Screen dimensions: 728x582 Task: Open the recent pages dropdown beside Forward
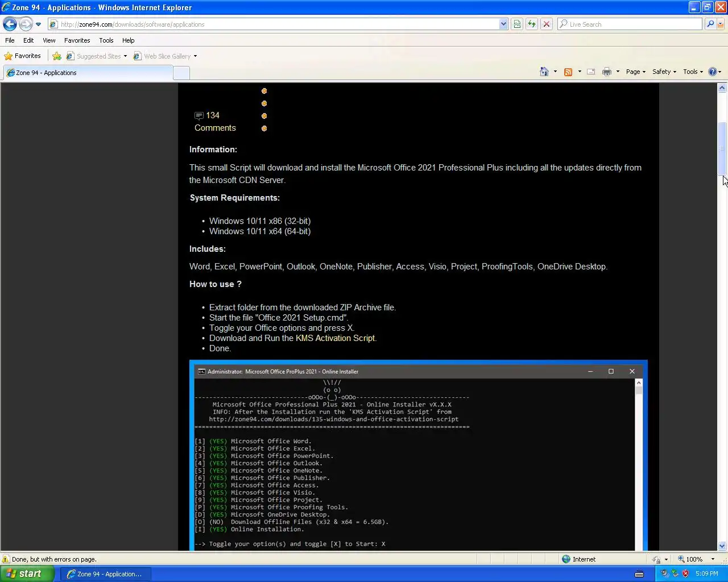tap(38, 24)
